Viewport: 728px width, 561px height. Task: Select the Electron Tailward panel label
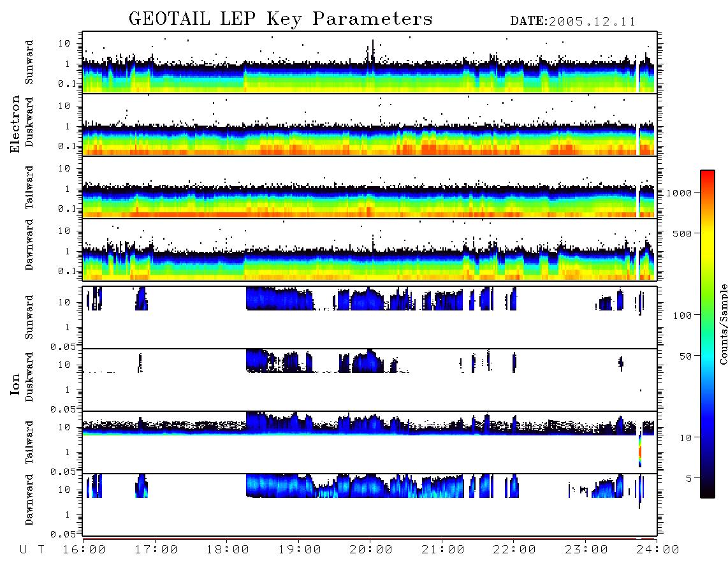(29, 187)
